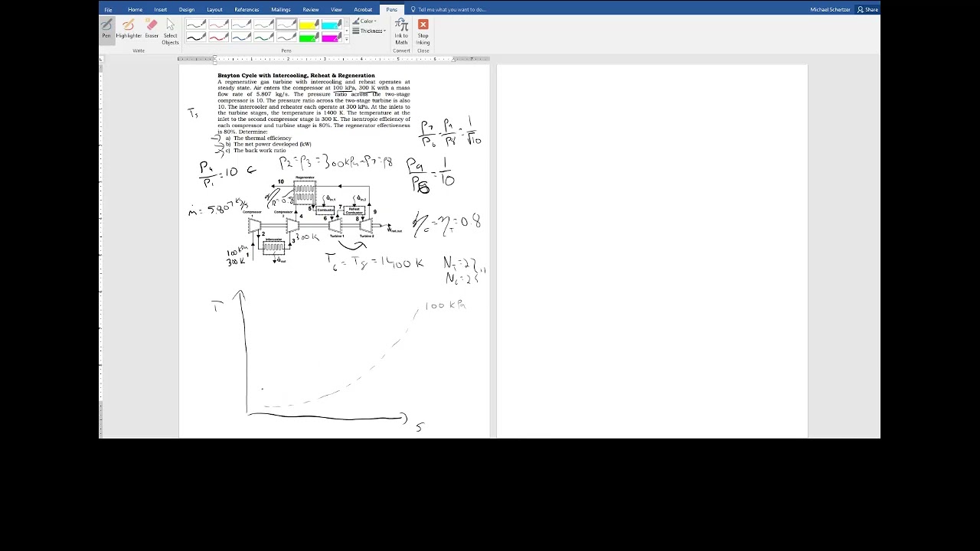This screenshot has width=980, height=551.
Task: Switch to the Home tab
Action: pos(136,10)
